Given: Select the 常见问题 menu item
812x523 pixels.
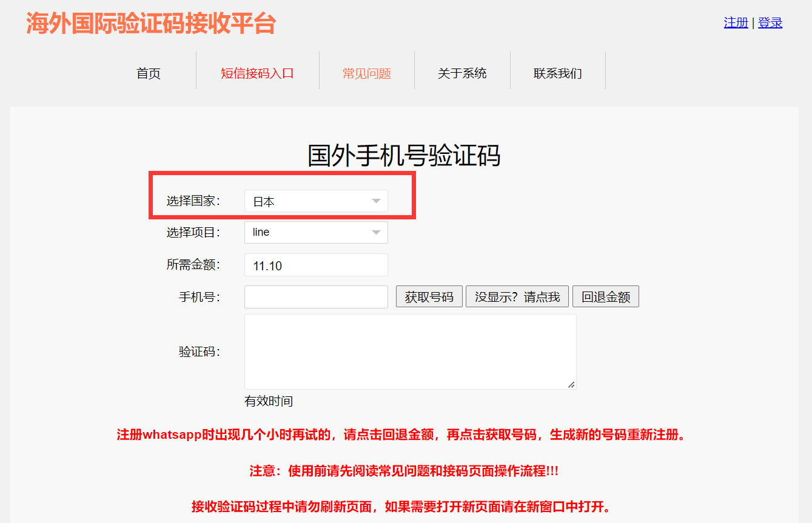Looking at the screenshot, I should pyautogui.click(x=366, y=73).
